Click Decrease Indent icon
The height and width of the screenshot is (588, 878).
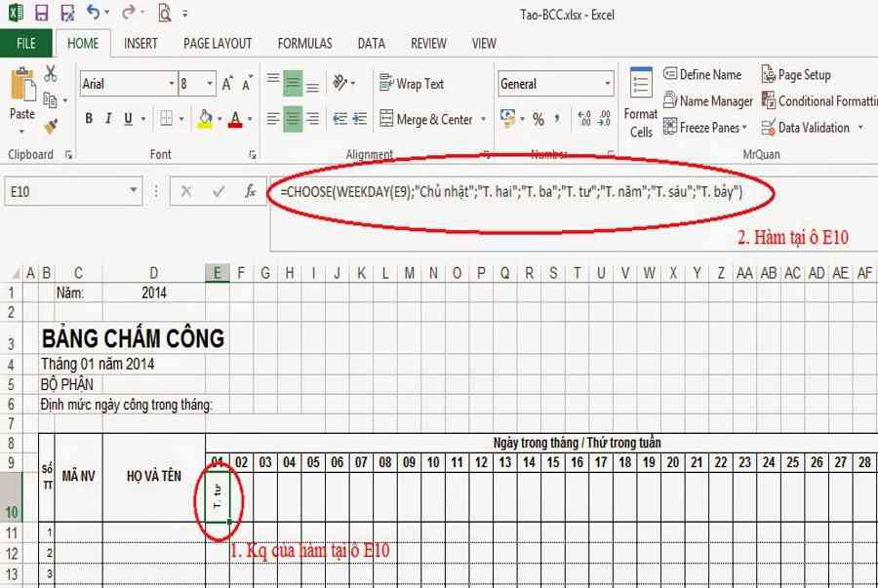(x=339, y=119)
